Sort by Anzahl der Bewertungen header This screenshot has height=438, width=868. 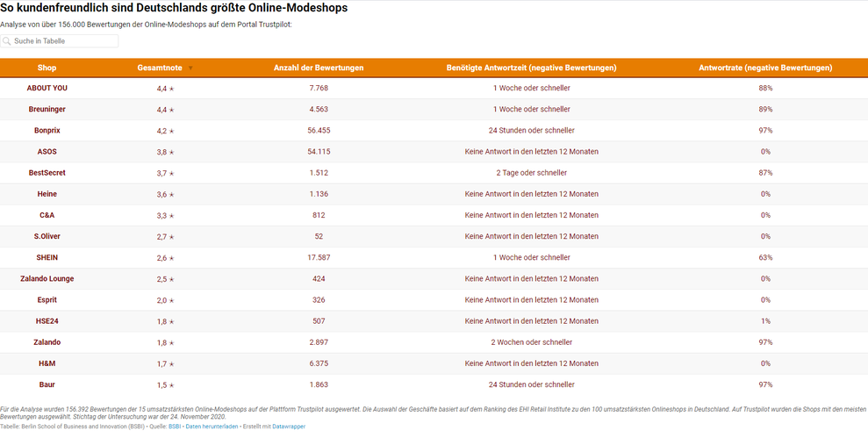click(319, 68)
